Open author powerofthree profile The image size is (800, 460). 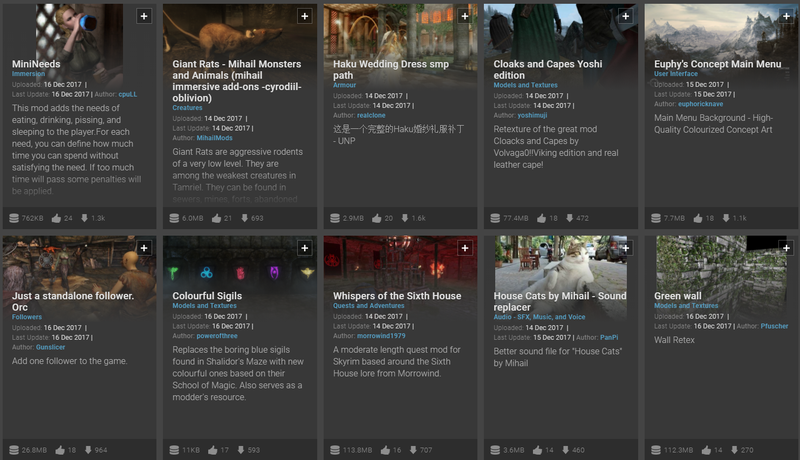point(217,336)
